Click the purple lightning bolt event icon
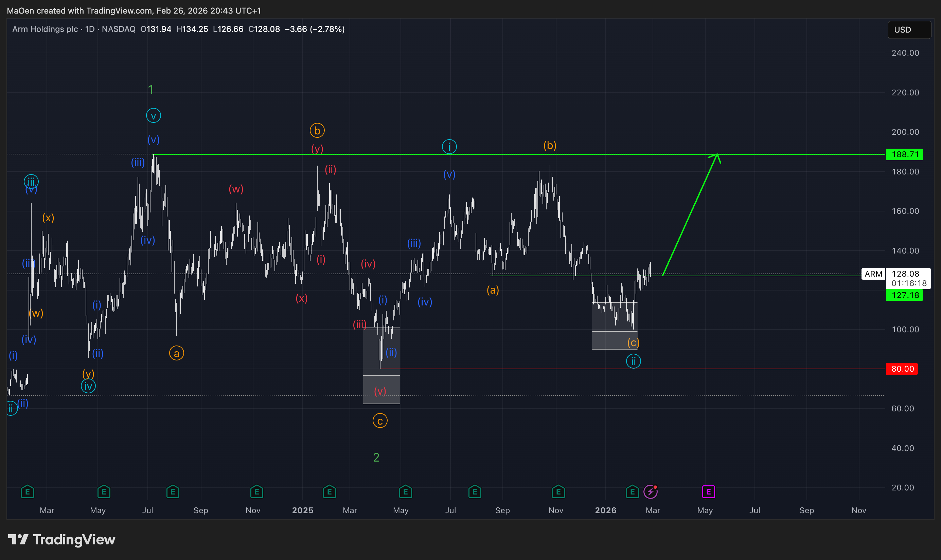The image size is (941, 560). pos(650,492)
